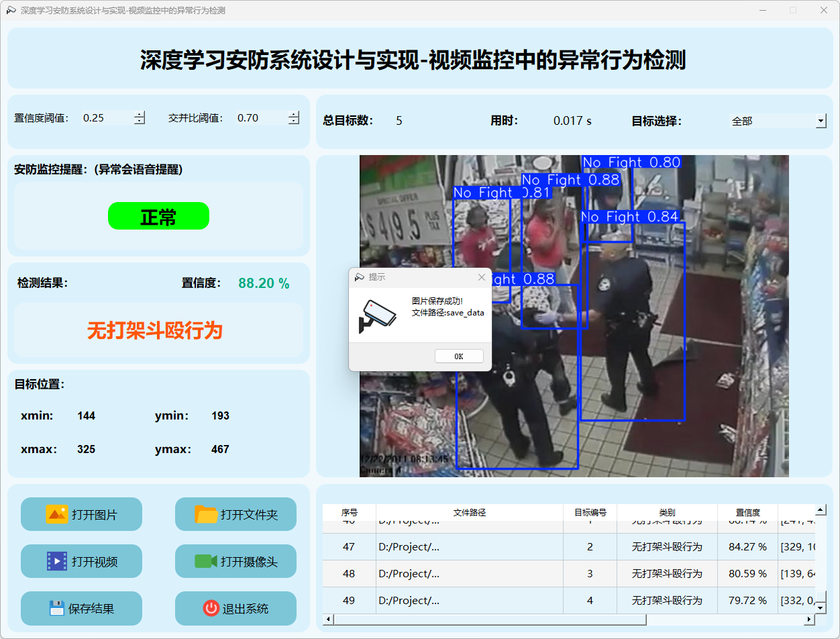This screenshot has height=639, width=840.
Task: Click the file path cell in row 48
Action: (x=470, y=574)
